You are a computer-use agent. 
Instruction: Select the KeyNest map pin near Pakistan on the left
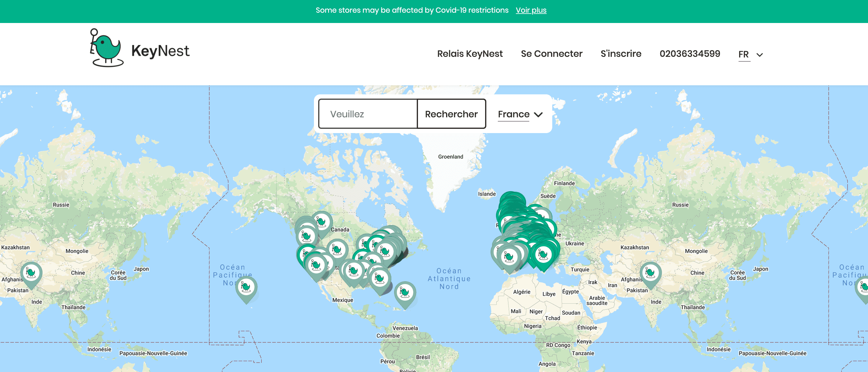31,275
